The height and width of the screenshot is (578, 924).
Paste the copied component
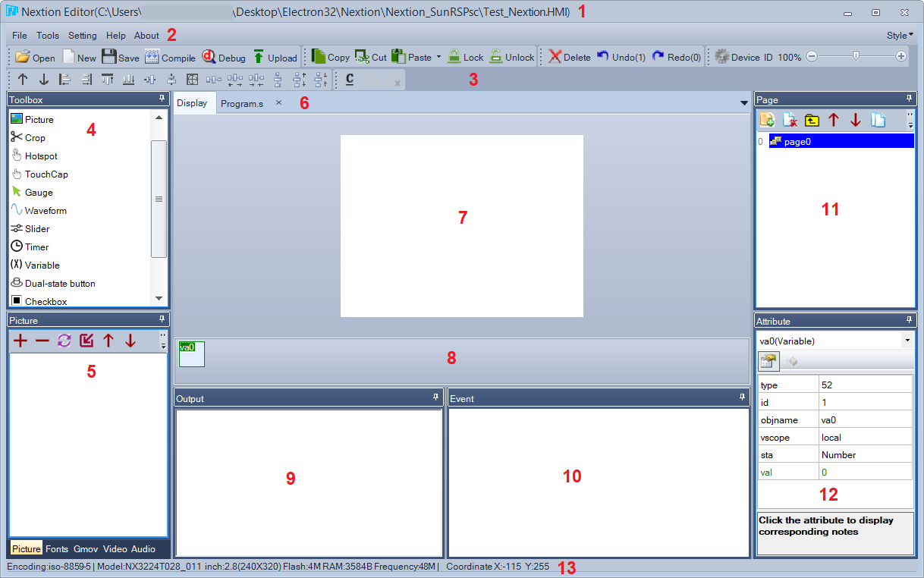pyautogui.click(x=412, y=57)
